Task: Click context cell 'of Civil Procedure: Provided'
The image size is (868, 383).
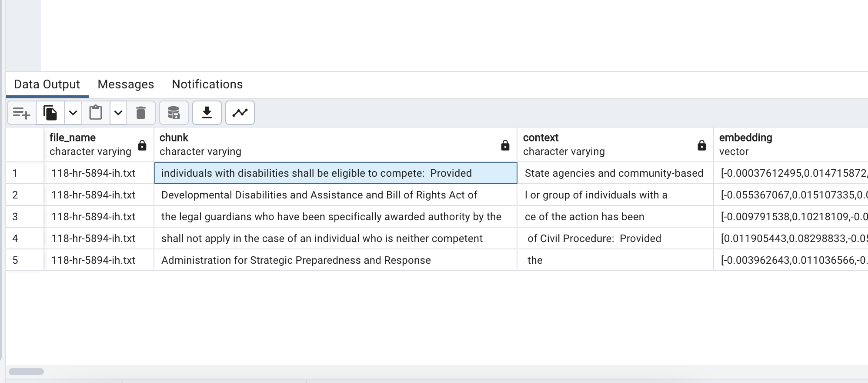Action: pyautogui.click(x=615, y=239)
